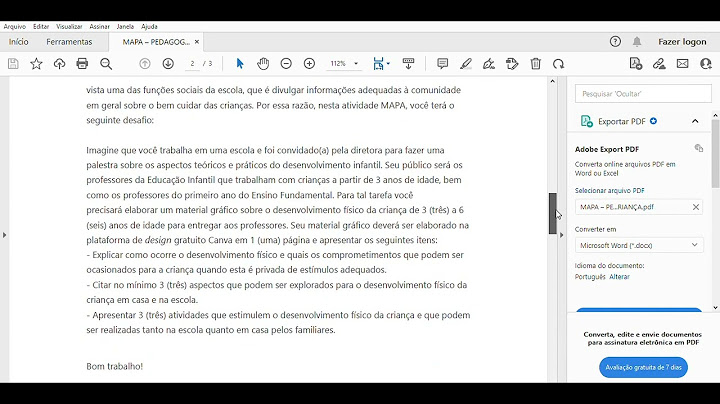Viewport: 720px width, 404px height.
Task: Click Avaliação gratuita de 7 dias button
Action: 643,367
